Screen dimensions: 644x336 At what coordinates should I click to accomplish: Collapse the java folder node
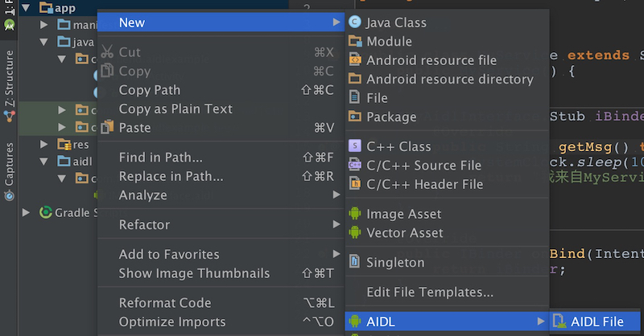(x=44, y=42)
